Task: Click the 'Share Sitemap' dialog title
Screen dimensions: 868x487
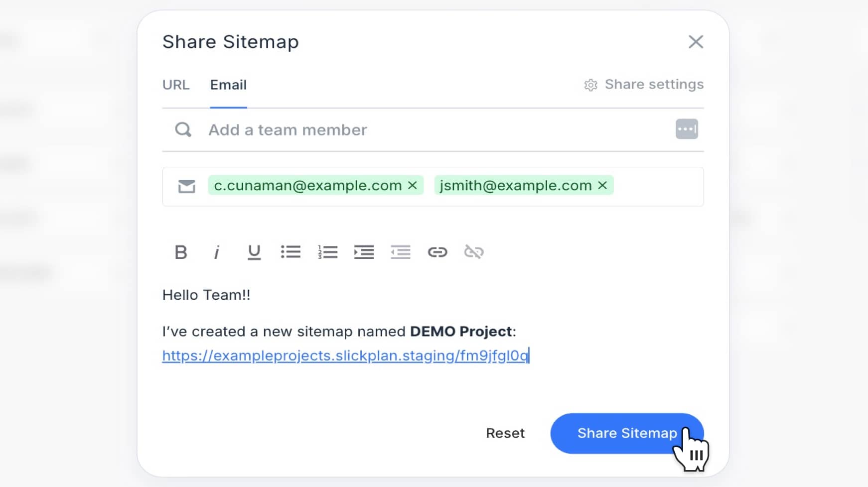Action: coord(231,42)
